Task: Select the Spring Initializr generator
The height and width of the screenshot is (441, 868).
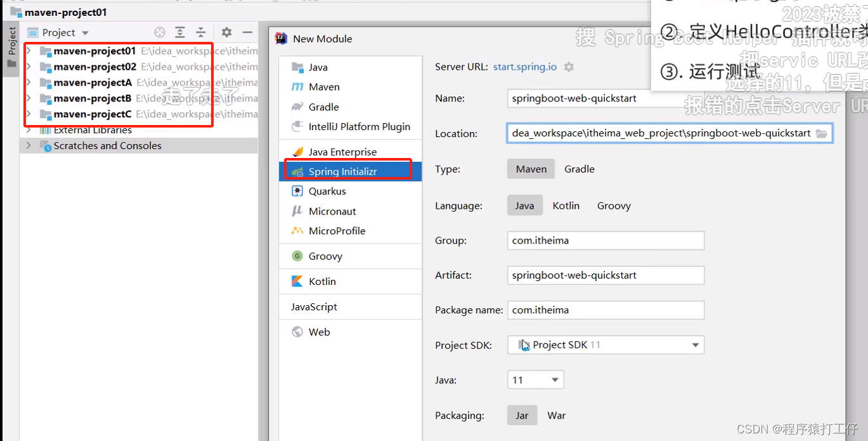Action: 351,172
